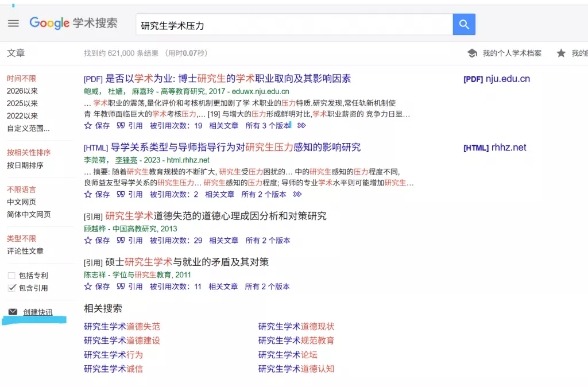Screen dimensions: 588x387
Task: Uncheck the 包含引用 checkbox
Action: point(12,288)
